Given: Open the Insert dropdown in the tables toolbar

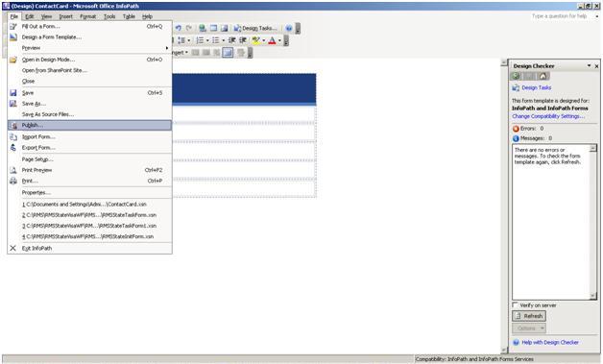Looking at the screenshot, I should point(180,52).
